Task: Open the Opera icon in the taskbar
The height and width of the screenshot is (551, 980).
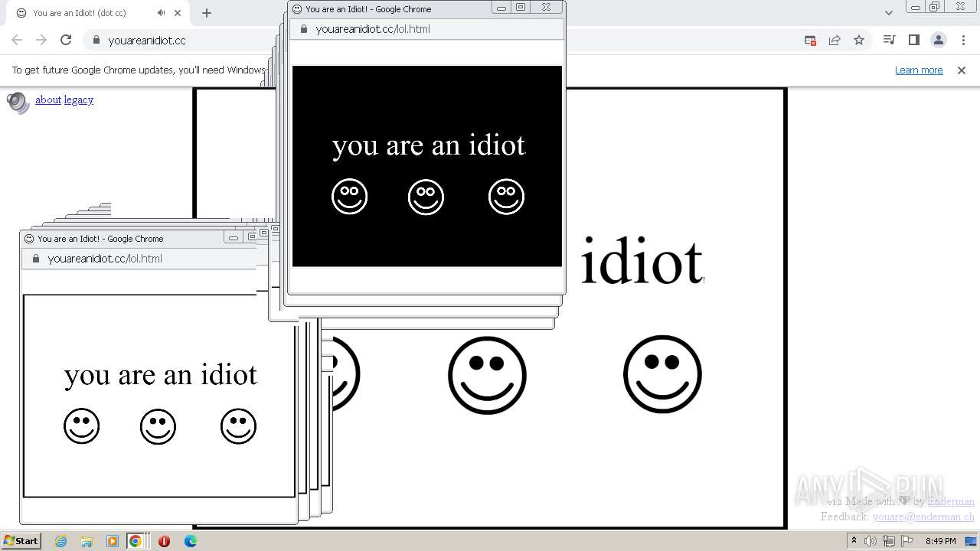Action: tap(164, 541)
